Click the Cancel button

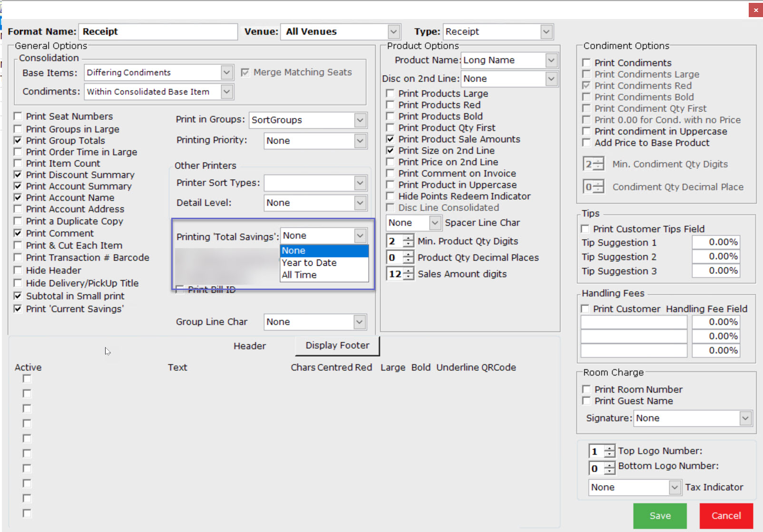(726, 516)
